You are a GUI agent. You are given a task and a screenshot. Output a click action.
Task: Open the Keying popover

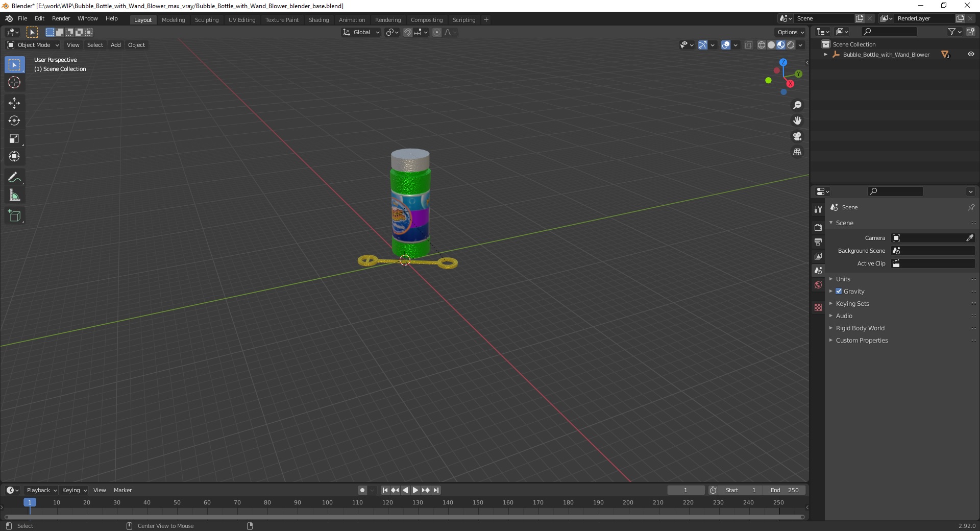[75, 490]
